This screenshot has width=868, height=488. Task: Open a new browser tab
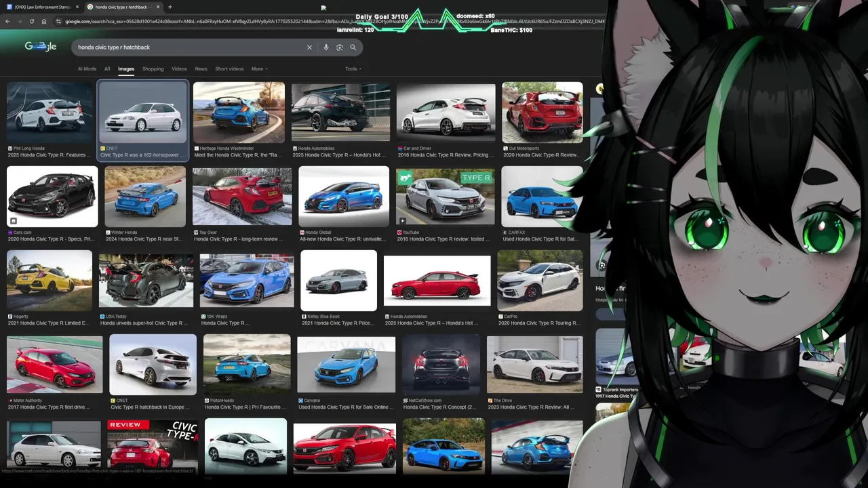170,7
